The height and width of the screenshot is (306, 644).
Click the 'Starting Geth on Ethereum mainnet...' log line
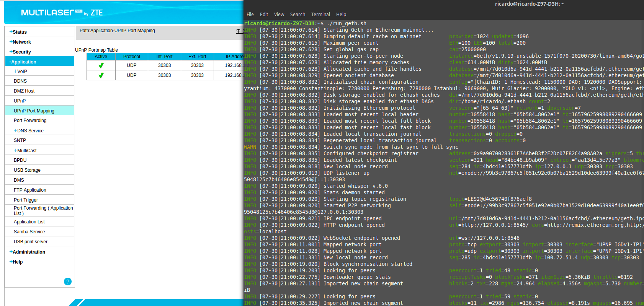(x=378, y=30)
